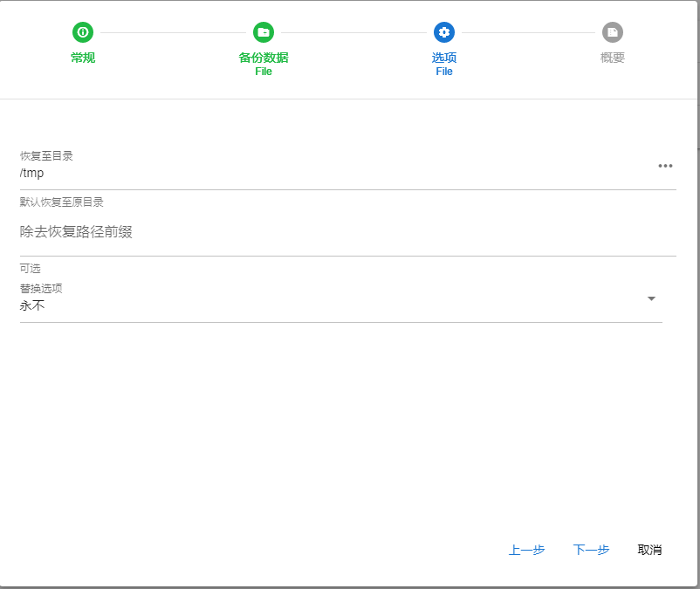
Task: Jump to the 概要 step label
Action: pyautogui.click(x=613, y=58)
